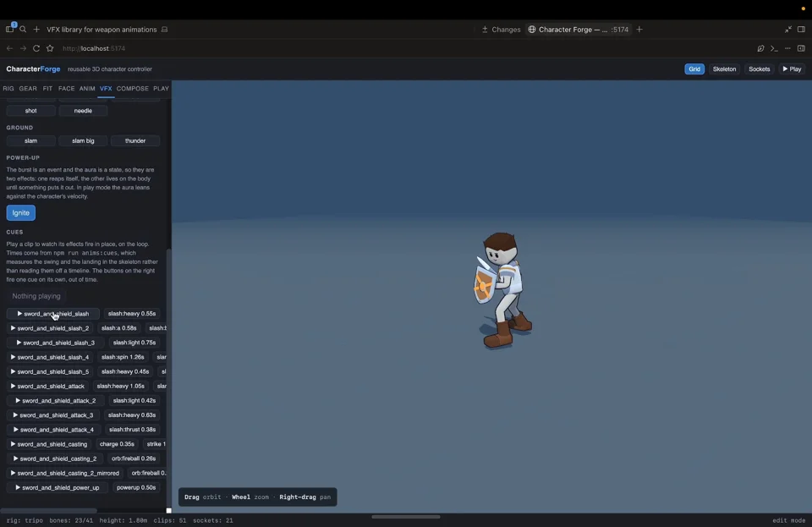Open the three-dot more options menu
Image resolution: width=812 pixels, height=527 pixels.
pos(787,48)
